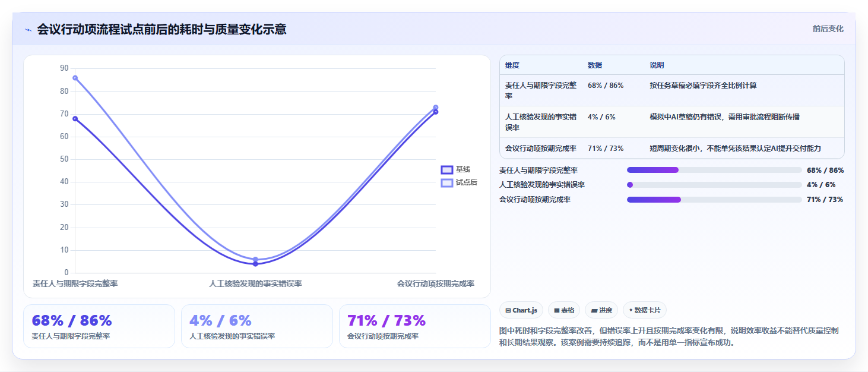Click the 71% / 73% value beside the progress bar
This screenshot has width=868, height=372.
tap(825, 200)
